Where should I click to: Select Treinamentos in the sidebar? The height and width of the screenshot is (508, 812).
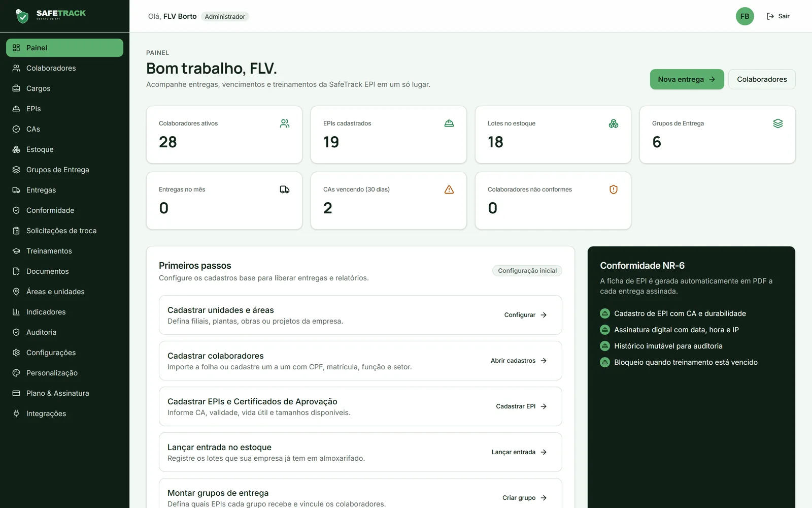pyautogui.click(x=64, y=251)
